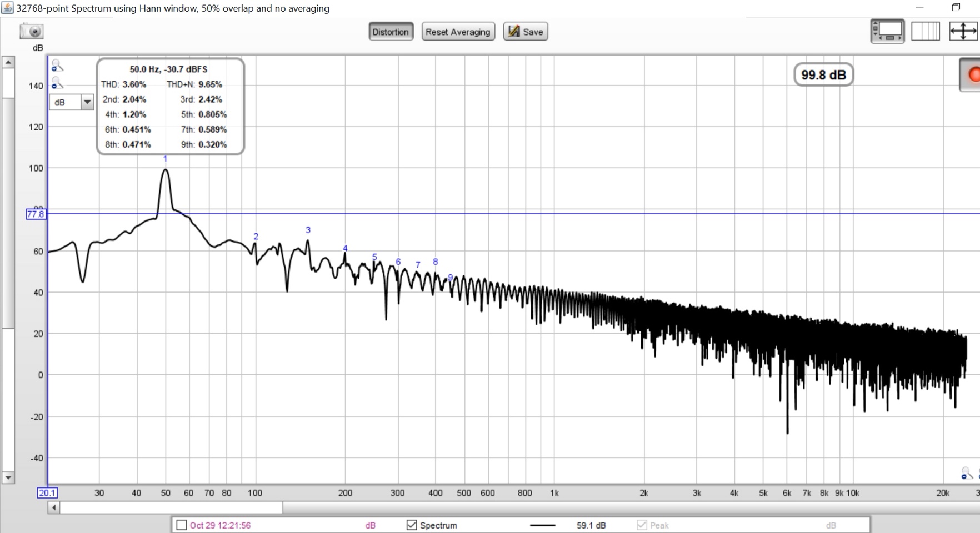This screenshot has width=980, height=533.
Task: Click the Spectrum trace line sample
Action: 543,525
